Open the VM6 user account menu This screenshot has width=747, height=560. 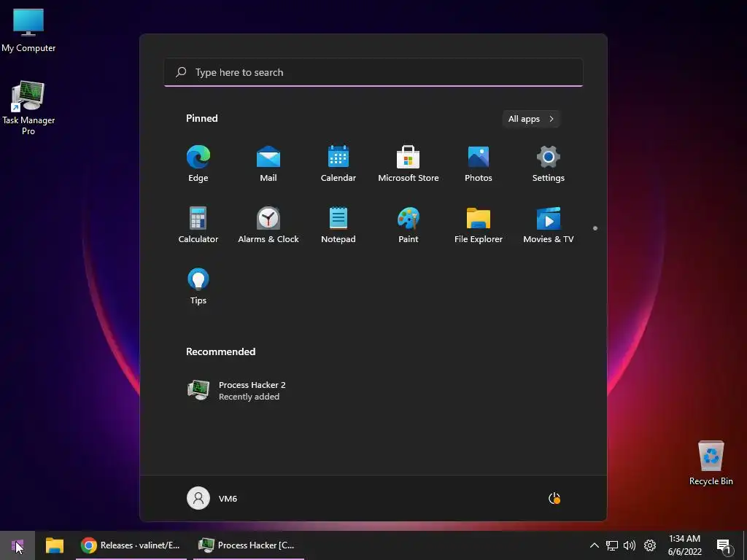point(212,499)
